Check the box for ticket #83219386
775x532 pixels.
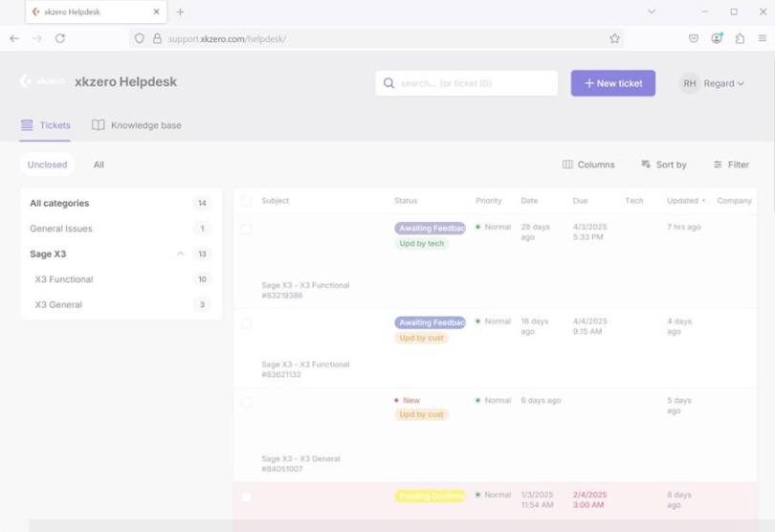(246, 229)
